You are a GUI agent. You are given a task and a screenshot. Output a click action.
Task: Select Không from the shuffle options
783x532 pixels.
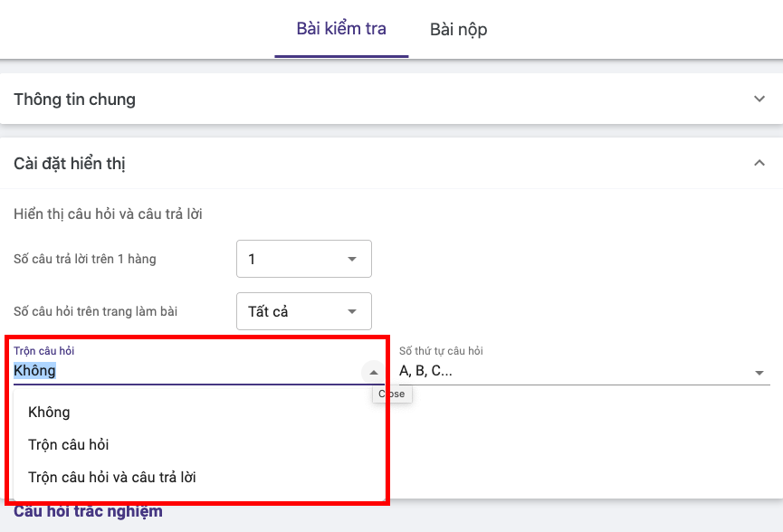48,412
